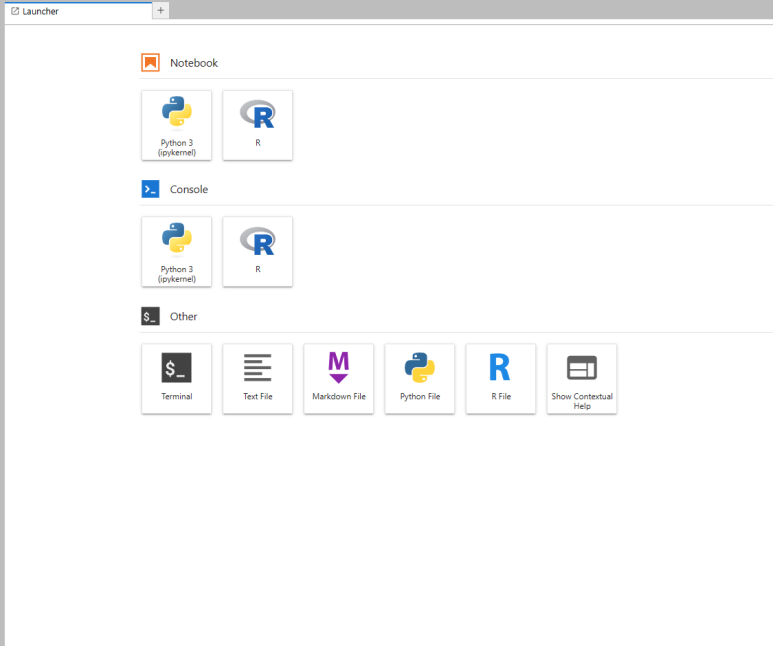
Task: Launch an R console
Action: (257, 251)
